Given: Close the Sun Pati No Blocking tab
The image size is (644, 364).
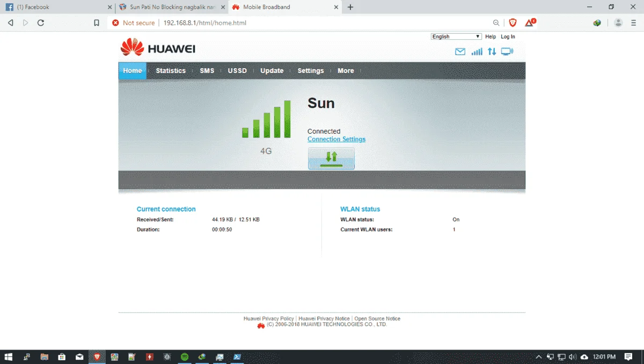Looking at the screenshot, I should (223, 7).
